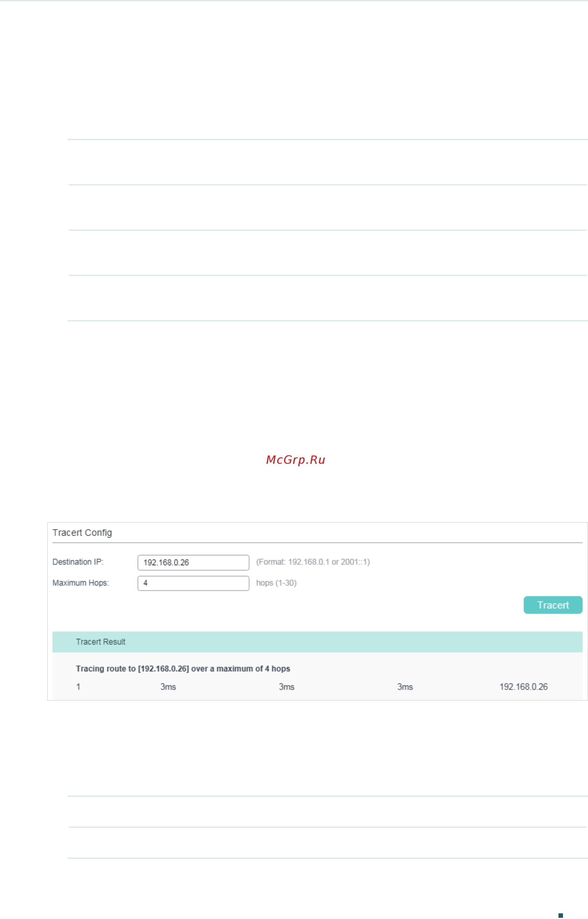Viewport: 588px width, 919px height.
Task: Select the IP format hint text
Action: click(313, 562)
